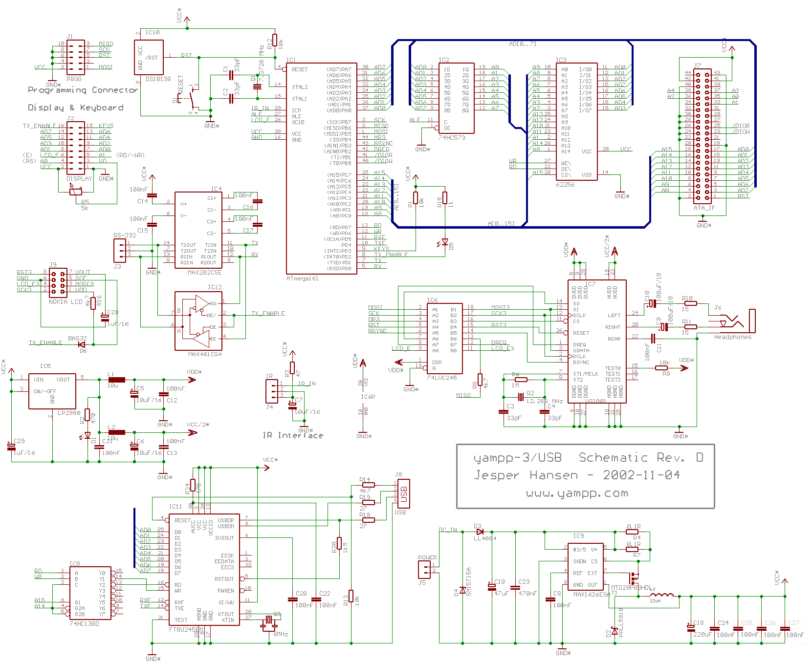Select the MTD20P03HDL MOSFET symbol
812x663 pixels.
(635, 578)
